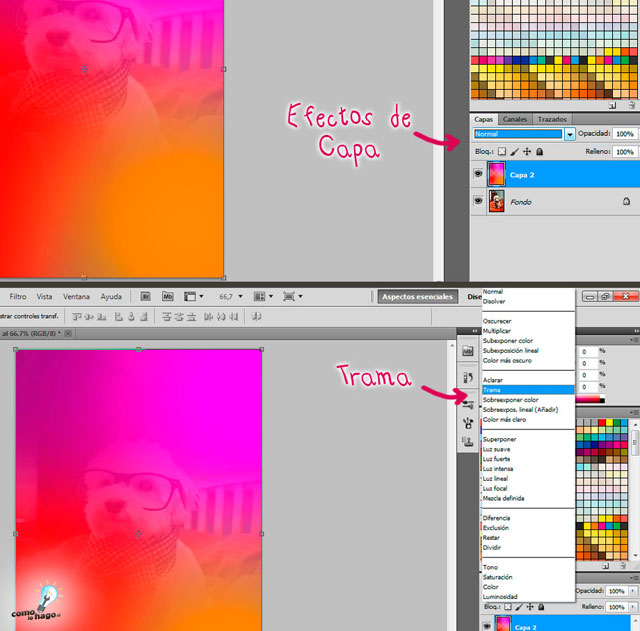This screenshot has width=640, height=631.
Task: Toggle lock position in upper Capas panel
Action: tap(527, 151)
